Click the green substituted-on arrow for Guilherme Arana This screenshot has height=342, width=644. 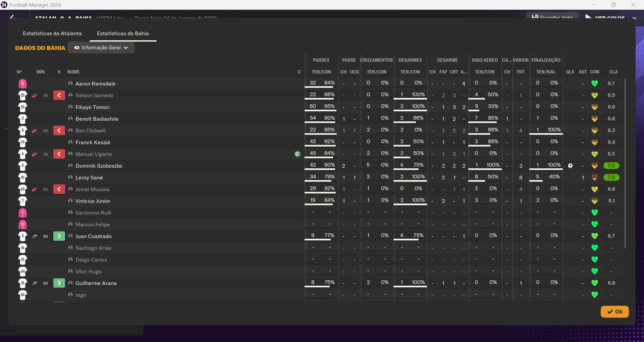[59, 283]
